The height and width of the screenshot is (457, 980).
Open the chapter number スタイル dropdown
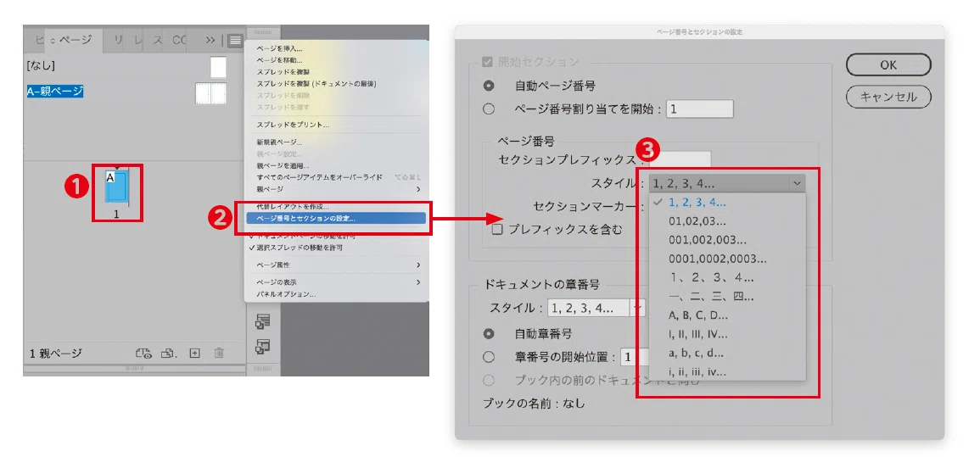click(596, 308)
